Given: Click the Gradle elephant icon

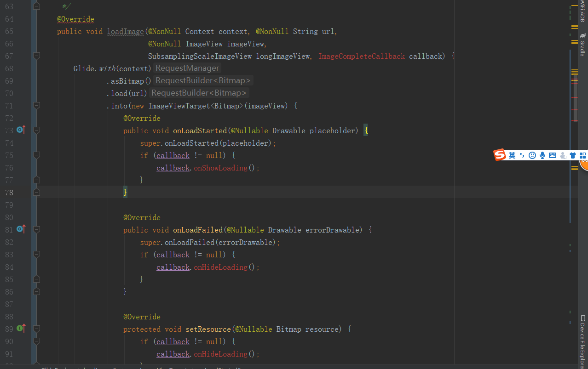Looking at the screenshot, I should click(x=583, y=35).
